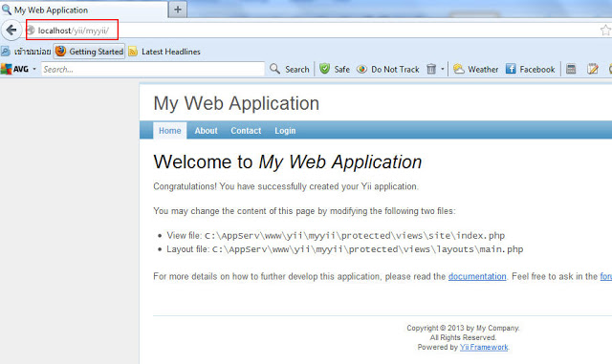Click the Welcome to My Web Application heading
Image resolution: width=612 pixels, height=364 pixels.
288,161
